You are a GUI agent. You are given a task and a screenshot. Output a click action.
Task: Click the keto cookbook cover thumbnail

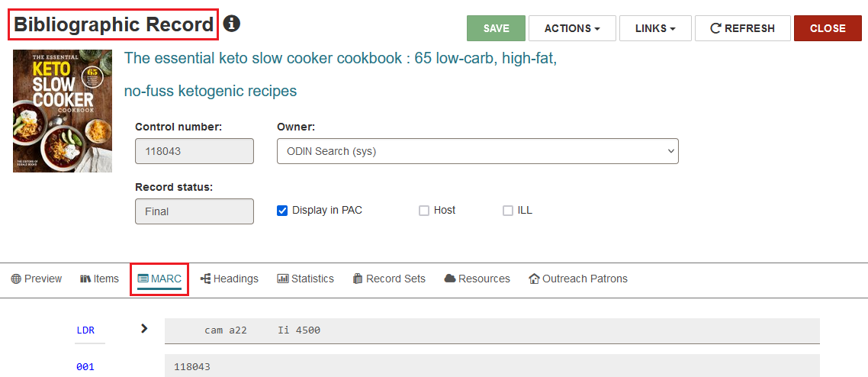(63, 111)
